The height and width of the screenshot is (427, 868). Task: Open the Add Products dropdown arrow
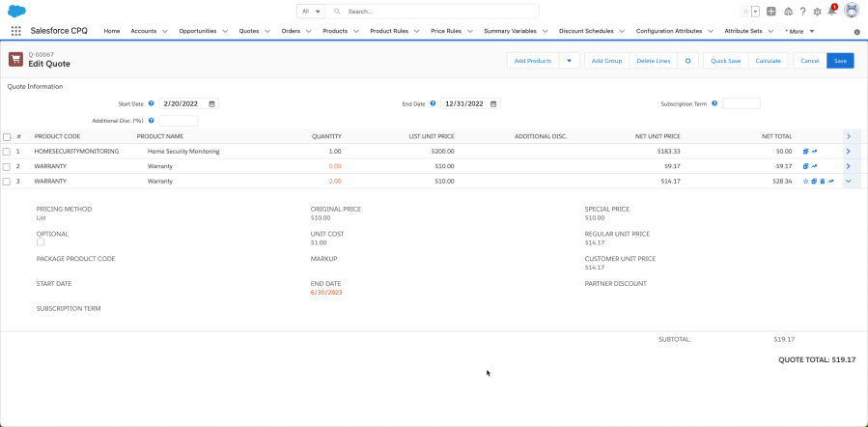[570, 61]
